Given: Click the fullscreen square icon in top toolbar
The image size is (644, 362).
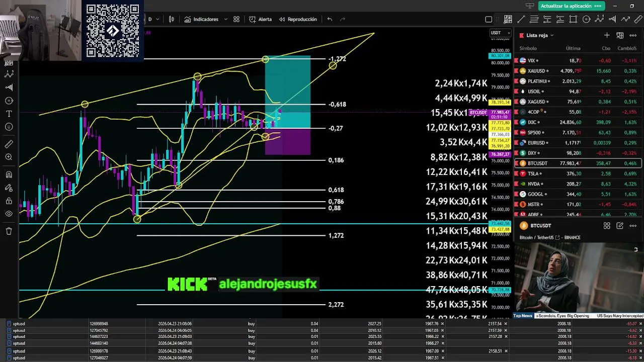Looking at the screenshot, I should pos(489,19).
